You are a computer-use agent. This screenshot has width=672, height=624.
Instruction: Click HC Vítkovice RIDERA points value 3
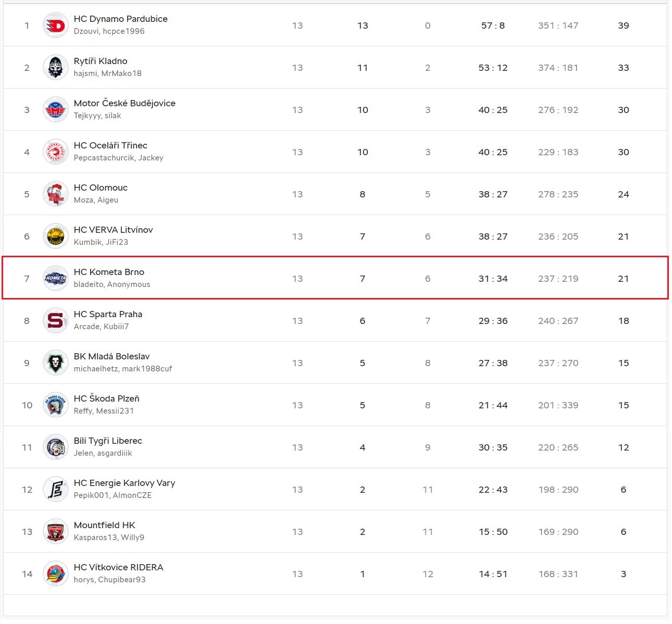click(623, 574)
